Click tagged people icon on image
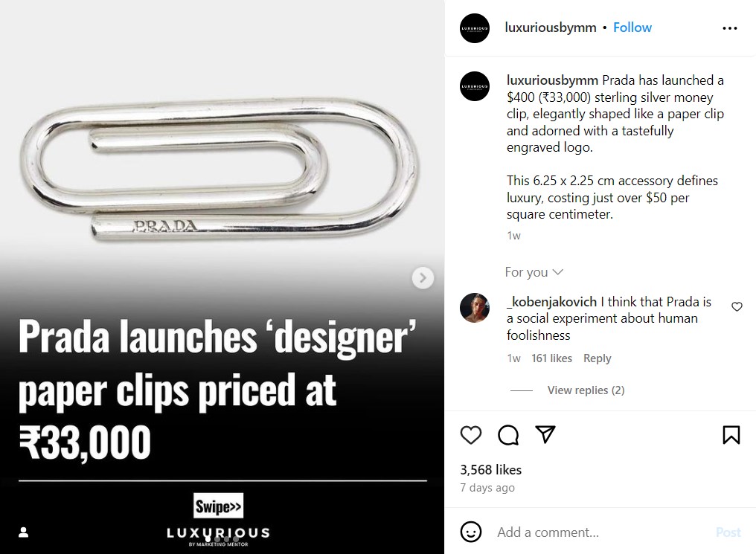The height and width of the screenshot is (554, 756). point(23,532)
